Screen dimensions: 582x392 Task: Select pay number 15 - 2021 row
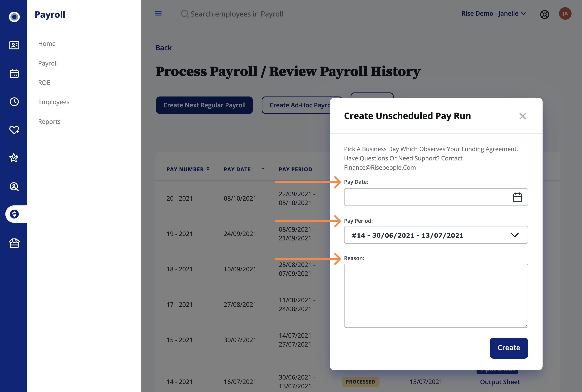(x=179, y=340)
